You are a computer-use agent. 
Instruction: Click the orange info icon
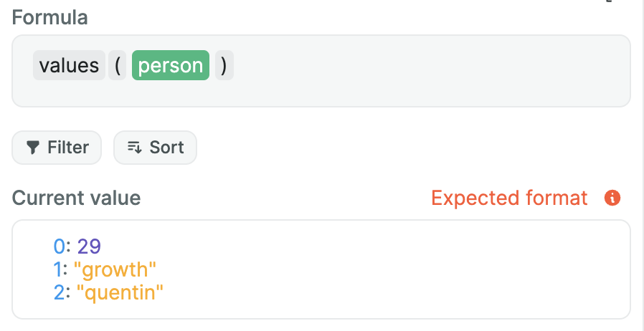coord(612,198)
